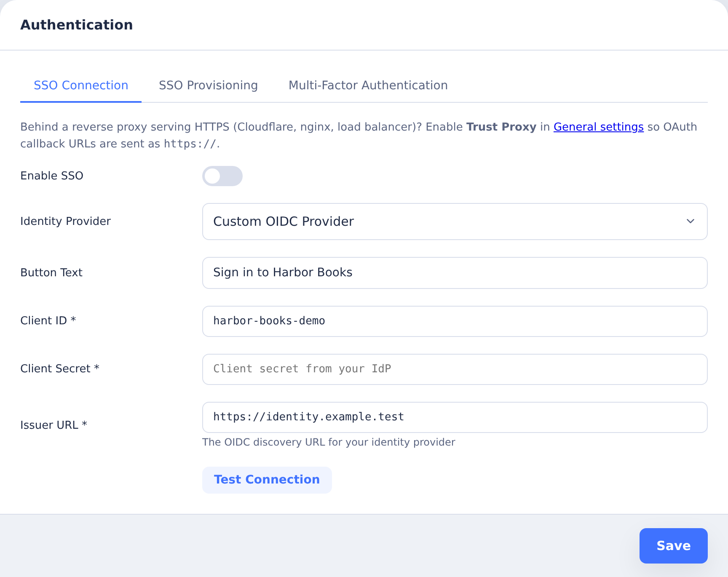Click the Authentication page heading

click(77, 25)
